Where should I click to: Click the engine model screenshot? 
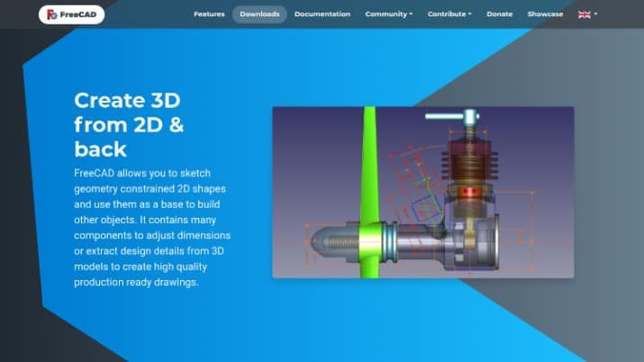click(422, 192)
